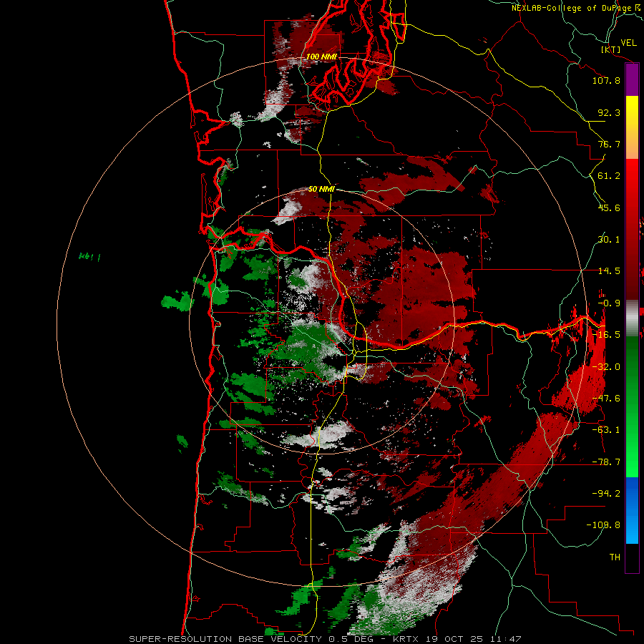Viewport: 644px width, 644px height.
Task: Select the -47.6 velocity scale value
Action: pyautogui.click(x=606, y=398)
